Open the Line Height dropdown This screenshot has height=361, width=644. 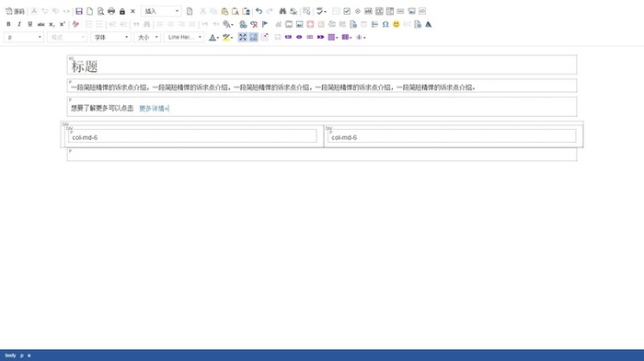(x=184, y=37)
